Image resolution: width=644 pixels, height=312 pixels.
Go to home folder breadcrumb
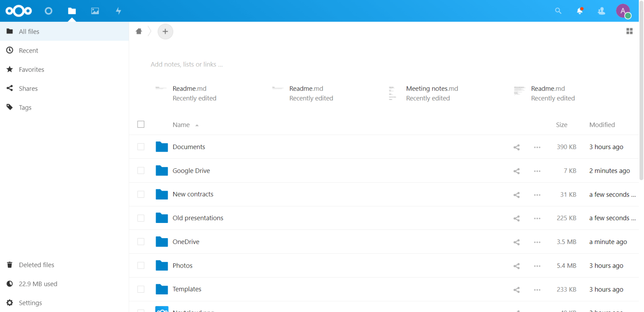[x=139, y=31]
